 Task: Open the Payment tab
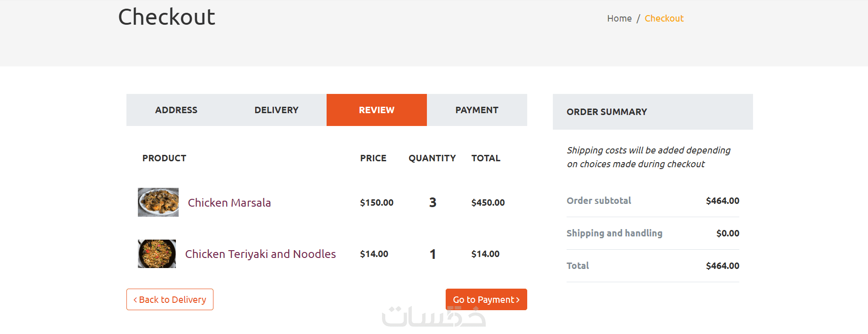pos(477,110)
